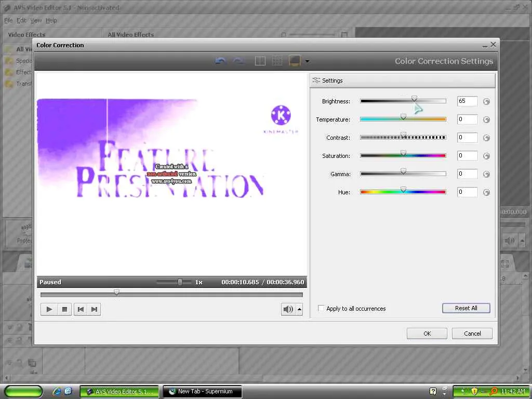Click the system clock showing 11:42 AM
This screenshot has width=532, height=399.
click(513, 392)
